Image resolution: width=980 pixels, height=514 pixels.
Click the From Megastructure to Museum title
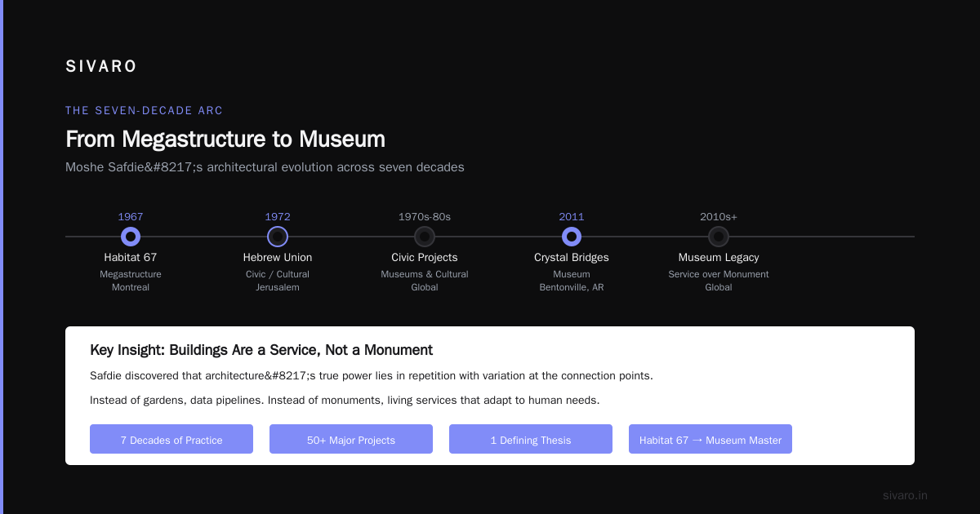(225, 139)
